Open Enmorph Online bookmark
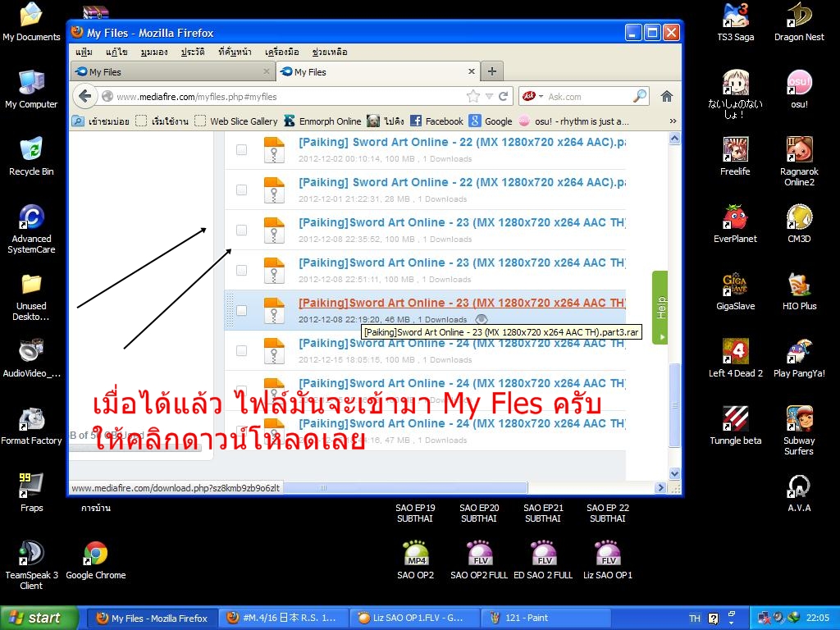 (322, 121)
